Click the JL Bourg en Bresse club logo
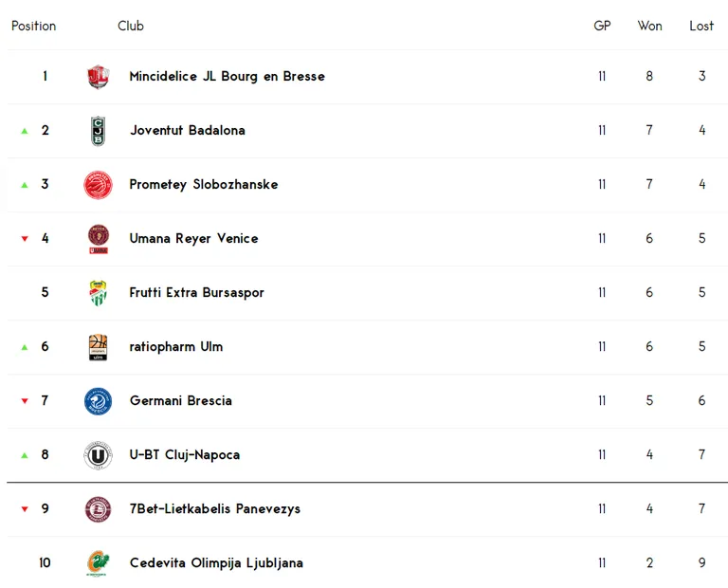 pyautogui.click(x=98, y=77)
